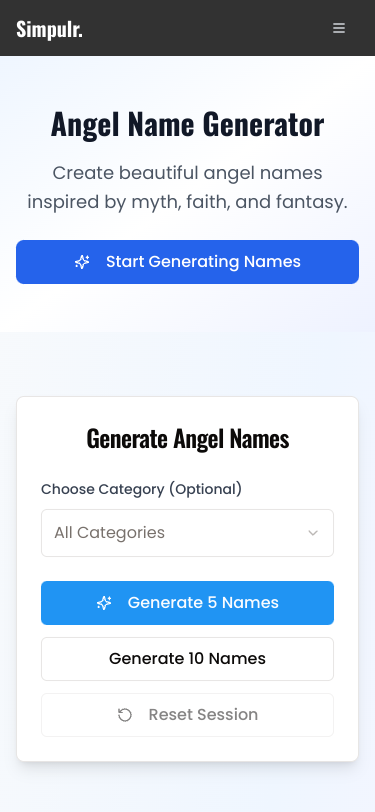The height and width of the screenshot is (812, 375).
Task: Open the All Categories dropdown
Action: [x=188, y=533]
